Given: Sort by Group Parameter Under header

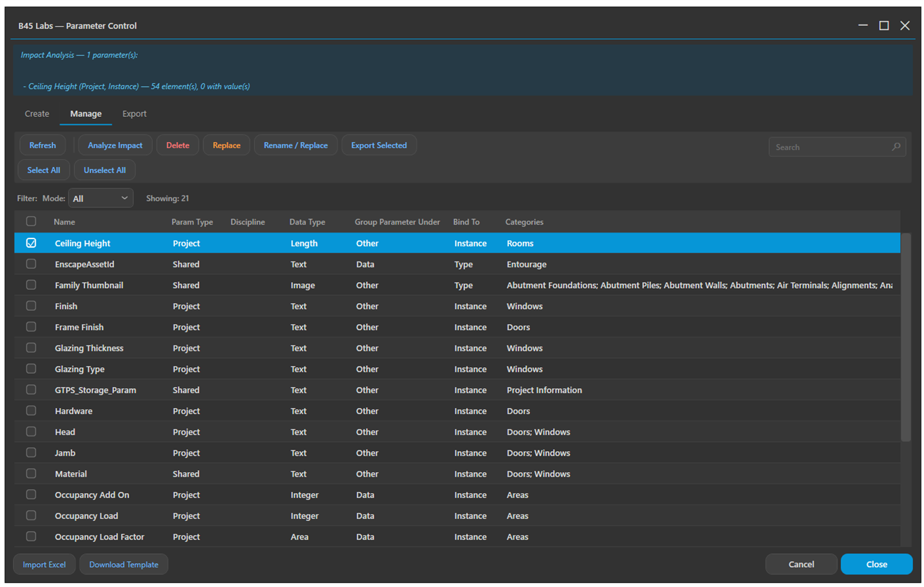Looking at the screenshot, I should (x=397, y=222).
